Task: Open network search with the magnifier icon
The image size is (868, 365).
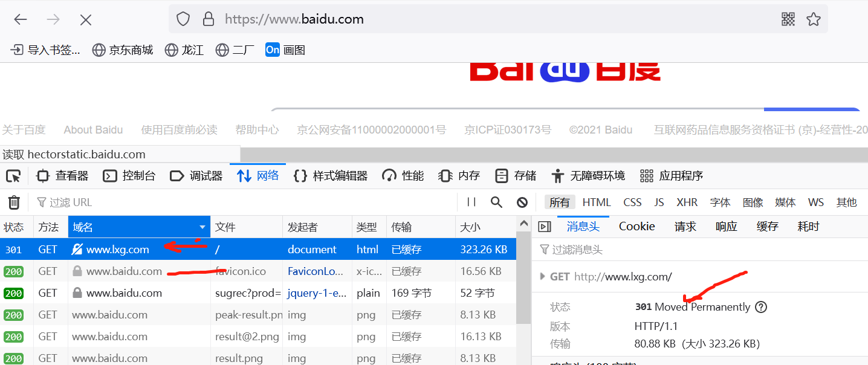Action: tap(496, 202)
